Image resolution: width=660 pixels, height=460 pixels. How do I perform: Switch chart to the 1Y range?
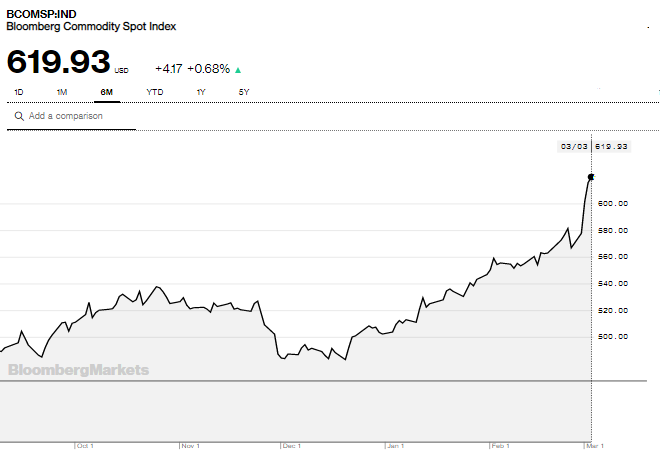point(200,92)
